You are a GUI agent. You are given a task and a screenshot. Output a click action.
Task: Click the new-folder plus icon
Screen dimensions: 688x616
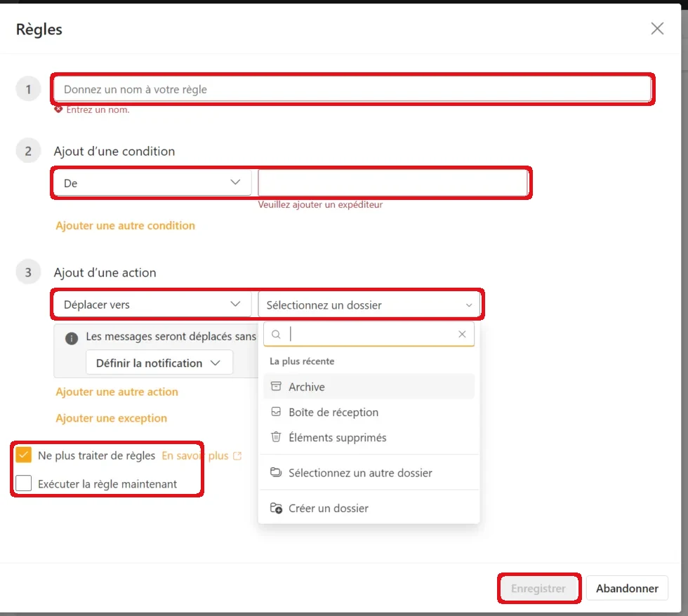[x=277, y=508]
